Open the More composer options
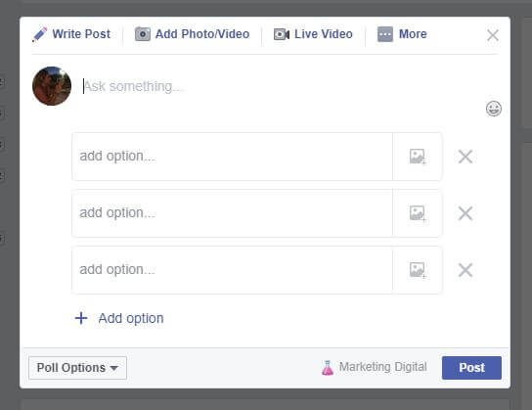Image resolution: width=532 pixels, height=410 pixels. point(402,34)
